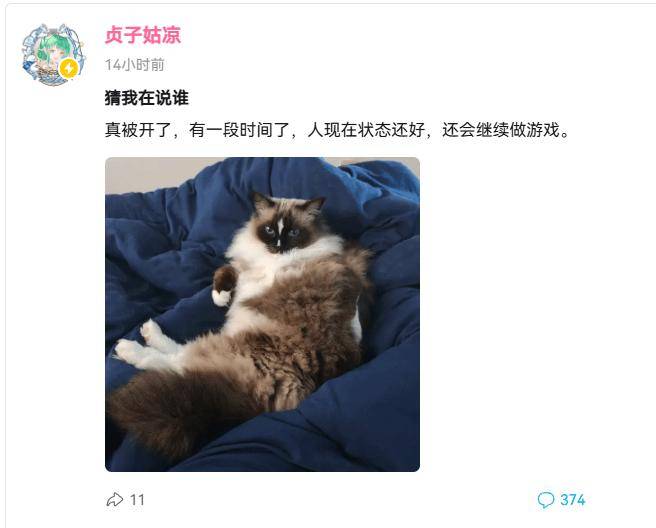Viewport: 656px width, 528px height.
Task: Click the text 还会继续做游戏 in the post
Action: click(501, 130)
